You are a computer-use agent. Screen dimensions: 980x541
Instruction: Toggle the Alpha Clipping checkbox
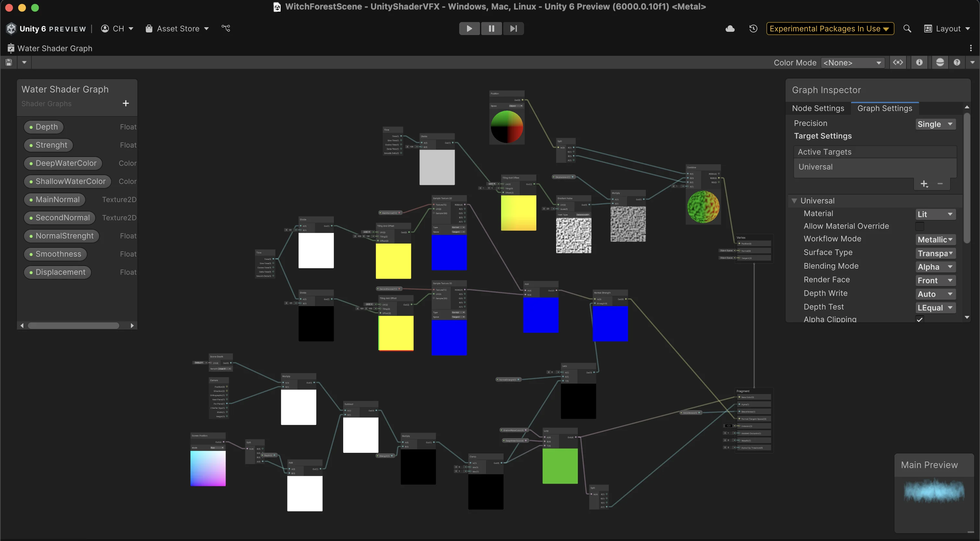919,319
